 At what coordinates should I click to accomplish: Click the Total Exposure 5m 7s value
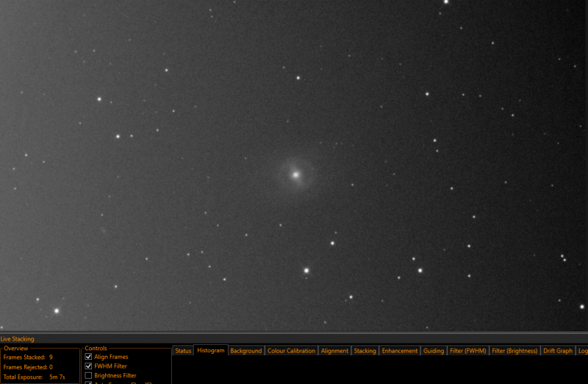pyautogui.click(x=57, y=377)
